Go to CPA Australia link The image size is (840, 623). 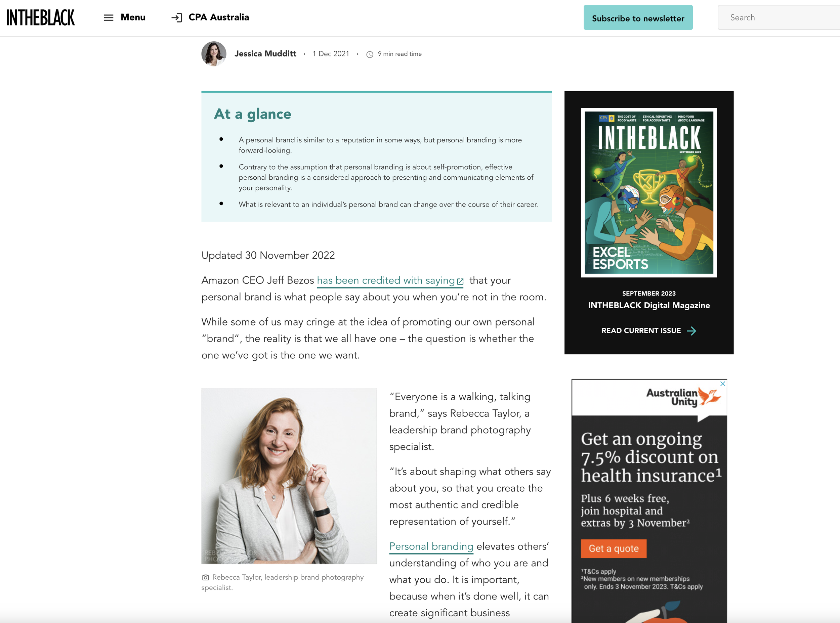click(219, 17)
